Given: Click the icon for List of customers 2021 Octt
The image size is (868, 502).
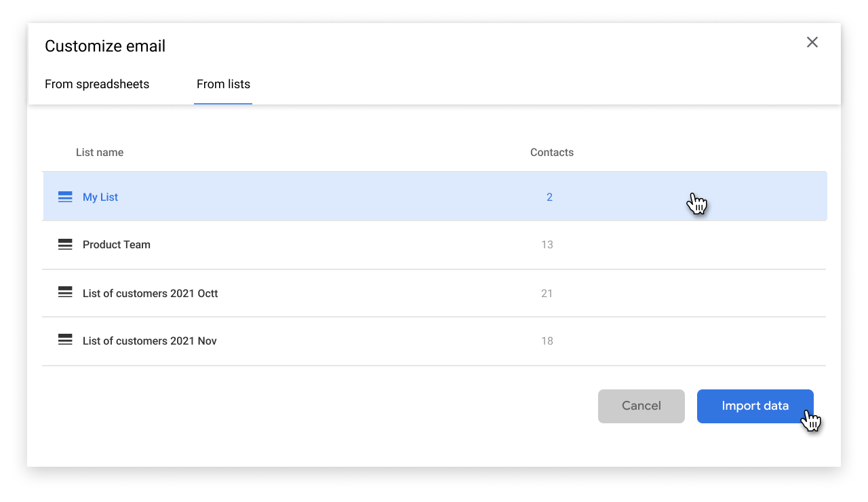Looking at the screenshot, I should [65, 293].
